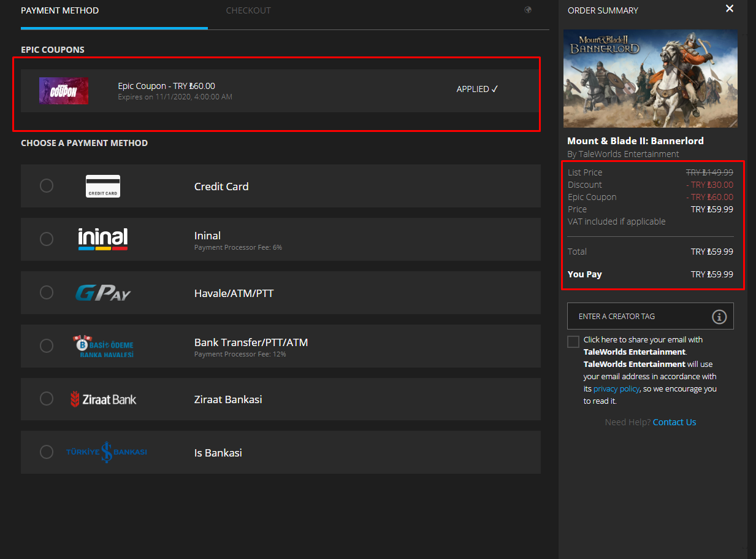The image size is (756, 559).
Task: Click the struck-through list price TRY ₺149.99
Action: pos(709,172)
